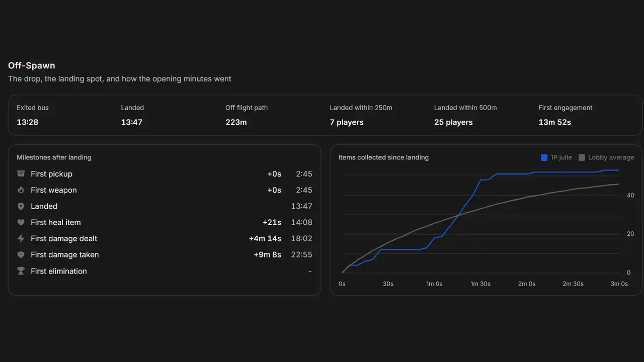The height and width of the screenshot is (362, 644).
Task: Select the First heal item label
Action: (x=56, y=222)
